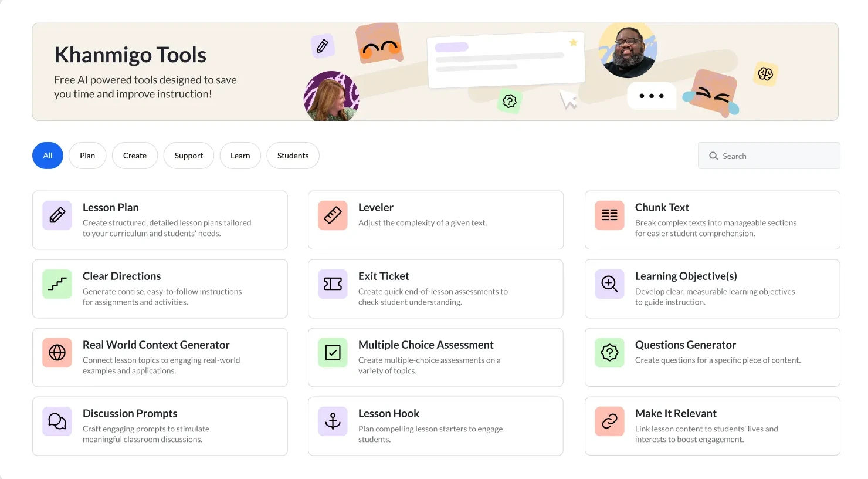Click the "Free AI powered tools" banner subtitle
This screenshot has height=479, width=868.
click(x=145, y=87)
